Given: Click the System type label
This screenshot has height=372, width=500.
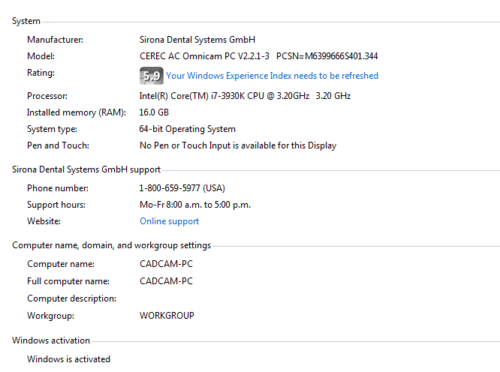Looking at the screenshot, I should point(52,129).
